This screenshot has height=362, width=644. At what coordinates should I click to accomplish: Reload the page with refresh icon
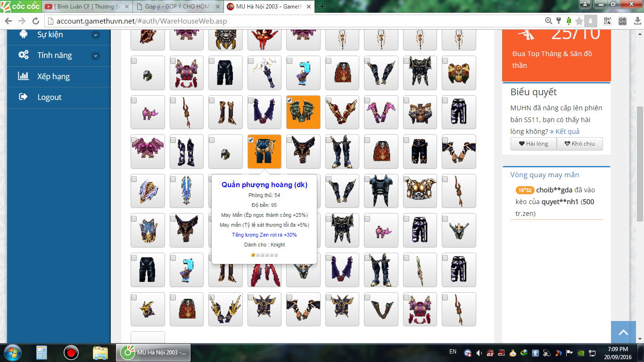35,21
